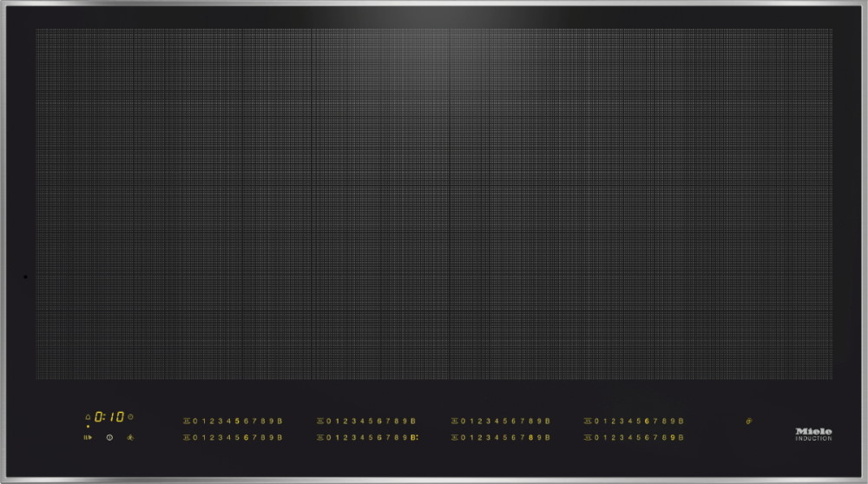The height and width of the screenshot is (484, 868).
Task: Tap keep-warm icon of far-left lower scale
Action: point(187,437)
